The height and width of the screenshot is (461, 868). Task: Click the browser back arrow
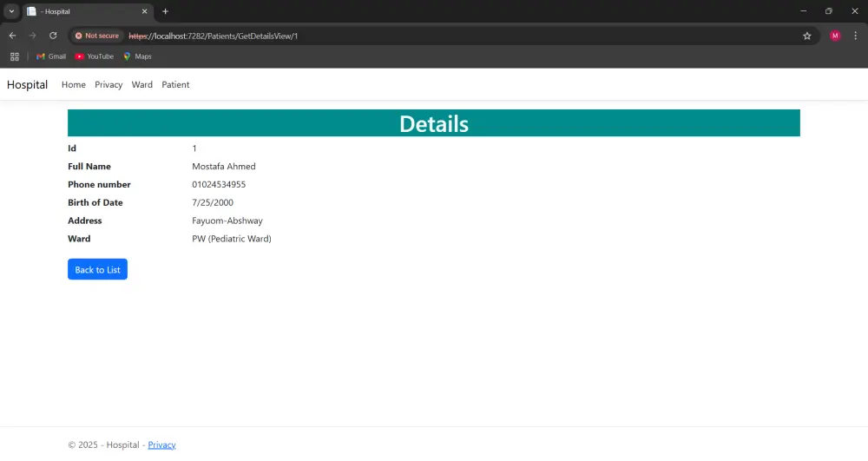[x=12, y=36]
